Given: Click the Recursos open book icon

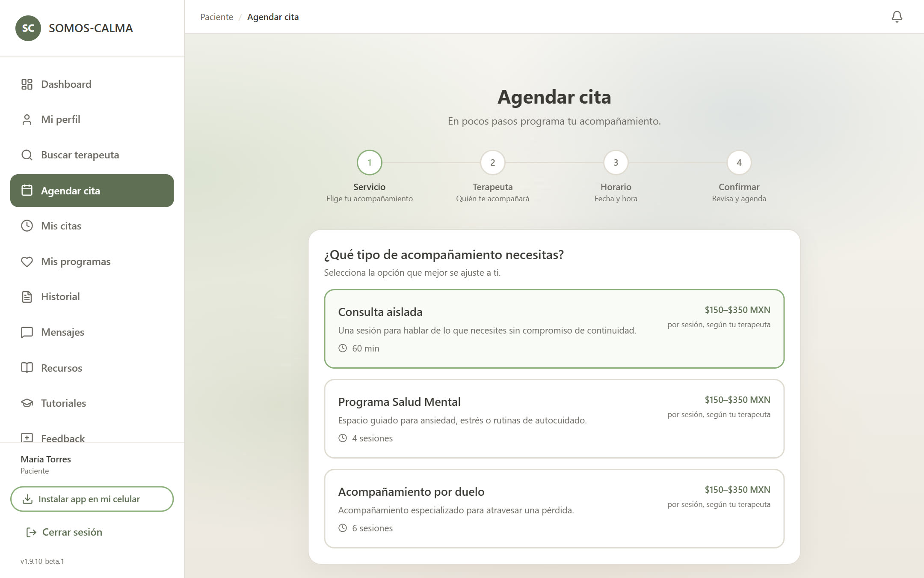Looking at the screenshot, I should click(27, 368).
